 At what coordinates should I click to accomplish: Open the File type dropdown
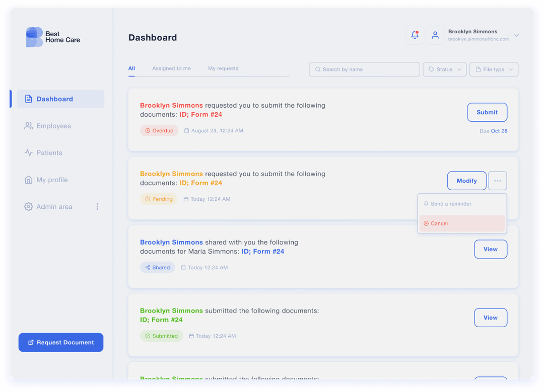tap(493, 69)
